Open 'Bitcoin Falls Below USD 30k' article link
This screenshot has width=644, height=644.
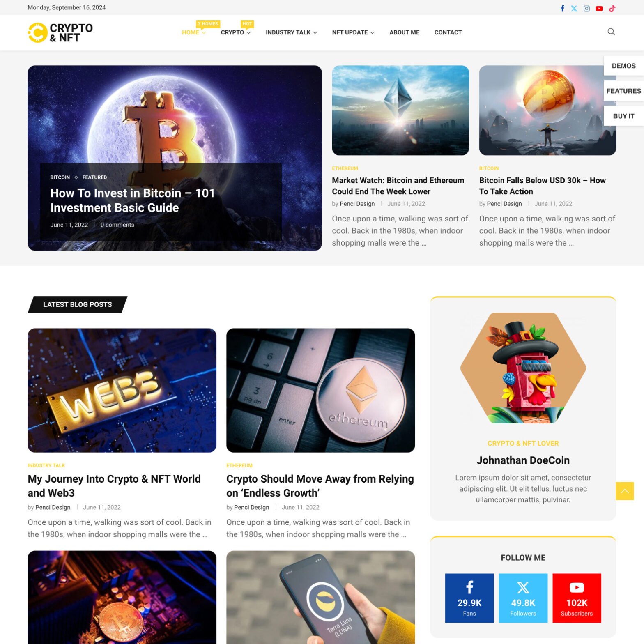pyautogui.click(x=542, y=186)
